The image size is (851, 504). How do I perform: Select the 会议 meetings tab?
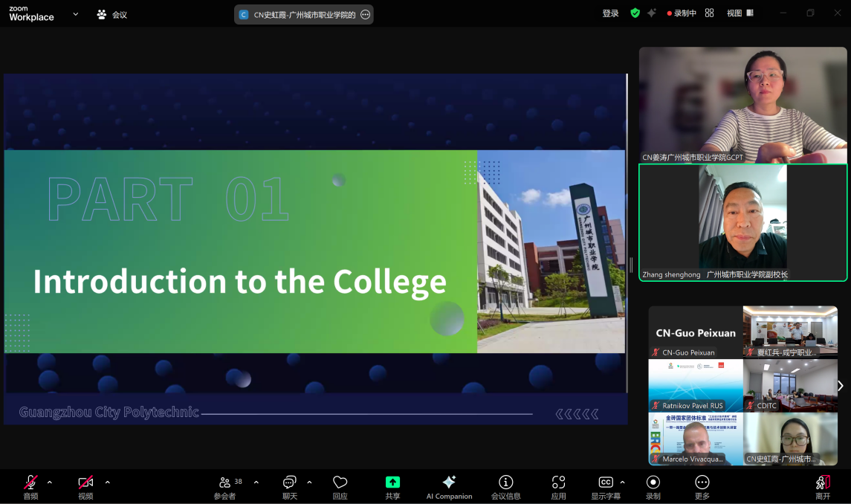click(111, 15)
